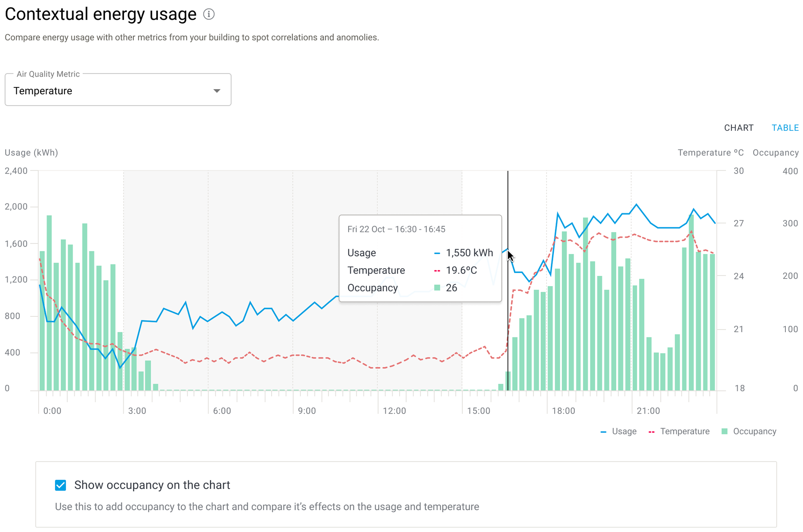This screenshot has width=803, height=532.
Task: Click the Occupancy 26 value in tooltip
Action: pos(451,288)
